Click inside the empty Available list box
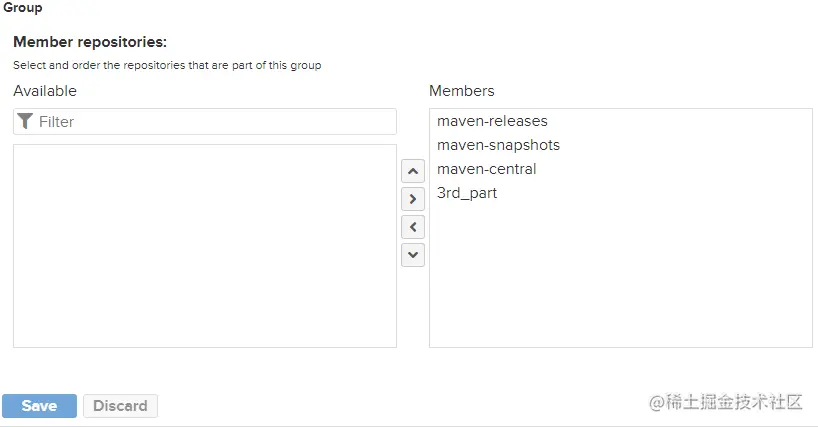 coord(205,246)
